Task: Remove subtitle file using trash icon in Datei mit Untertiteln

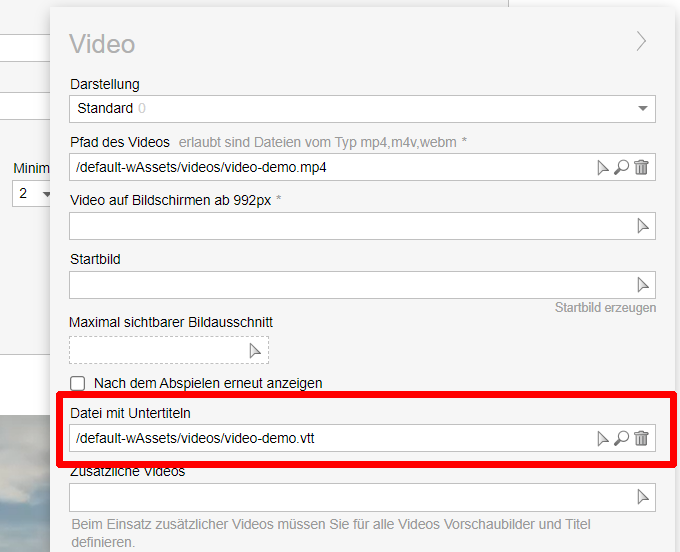Action: [641, 438]
